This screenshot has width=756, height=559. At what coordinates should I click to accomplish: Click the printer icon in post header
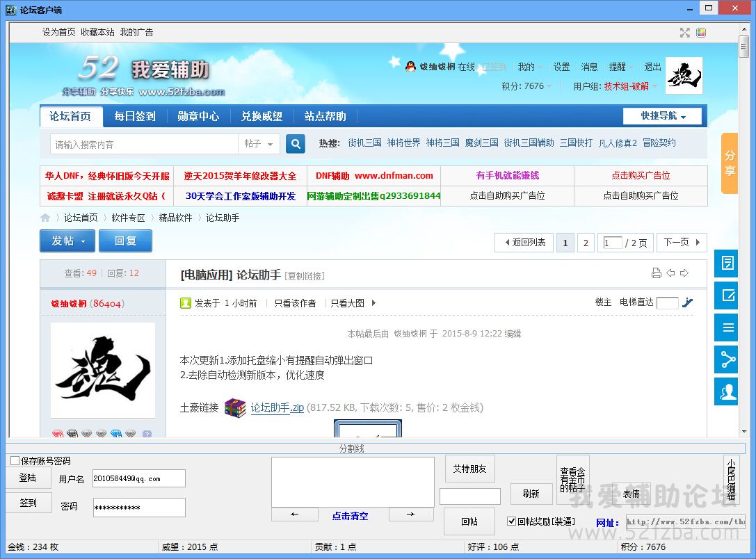[656, 273]
